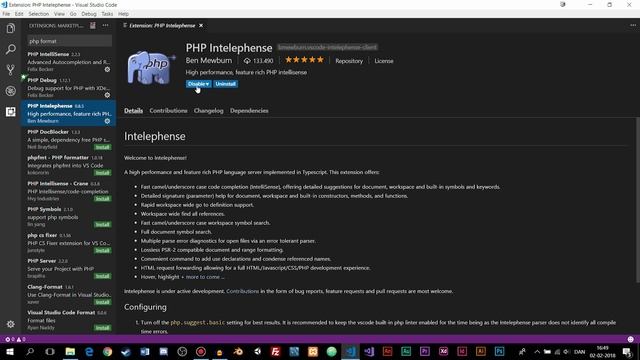The height and width of the screenshot is (360, 640).
Task: Open Source Control view in activity bar
Action: 11,70
